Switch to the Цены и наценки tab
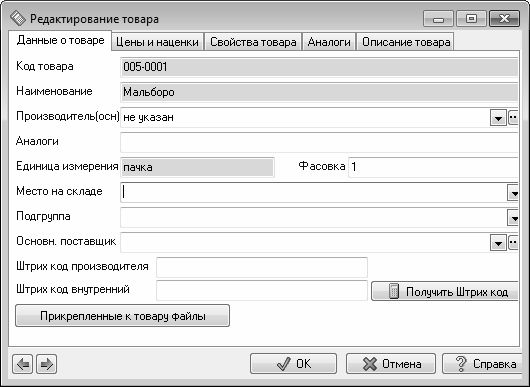This screenshot has width=530, height=387. pos(157,42)
